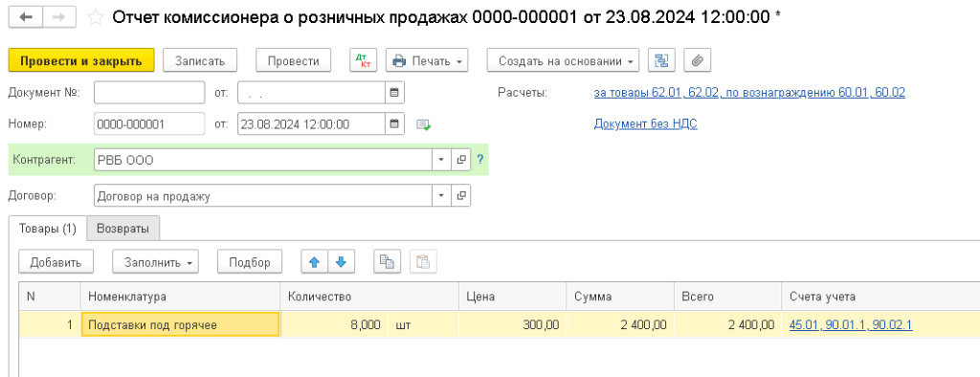The image size is (980, 377).
Task: Expand the Контрагент dropdown list
Action: tap(441, 160)
